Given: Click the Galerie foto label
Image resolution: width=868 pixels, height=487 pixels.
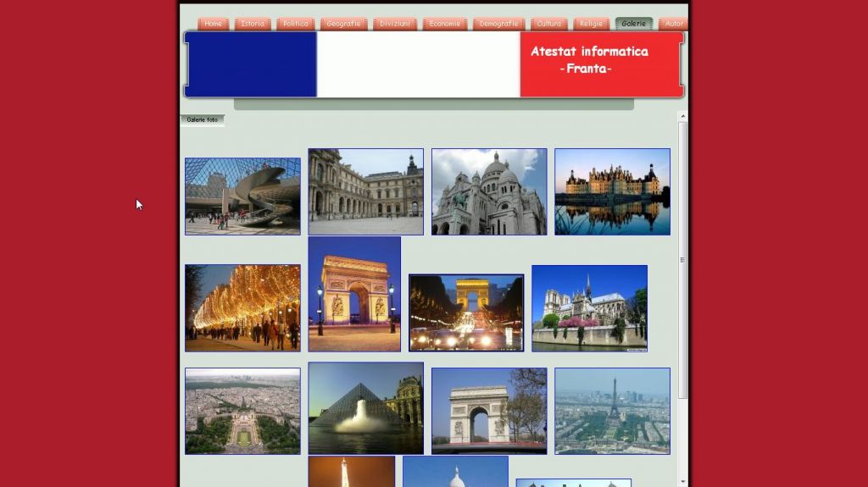Looking at the screenshot, I should tap(202, 119).
